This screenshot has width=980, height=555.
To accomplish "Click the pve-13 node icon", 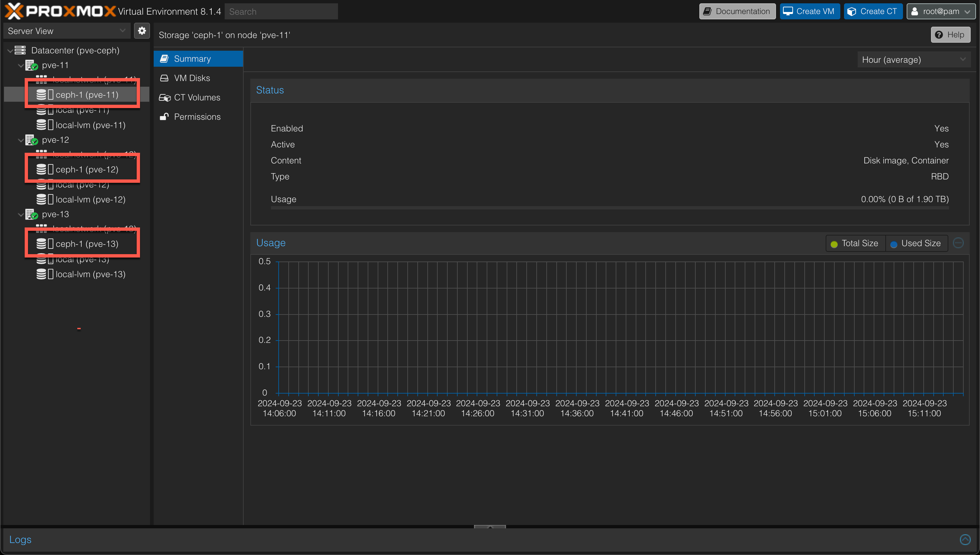I will click(x=32, y=214).
